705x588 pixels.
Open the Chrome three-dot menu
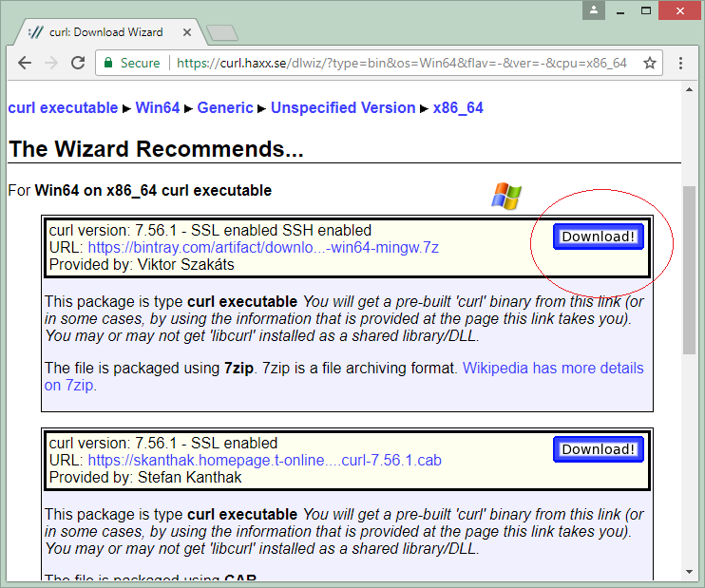680,63
